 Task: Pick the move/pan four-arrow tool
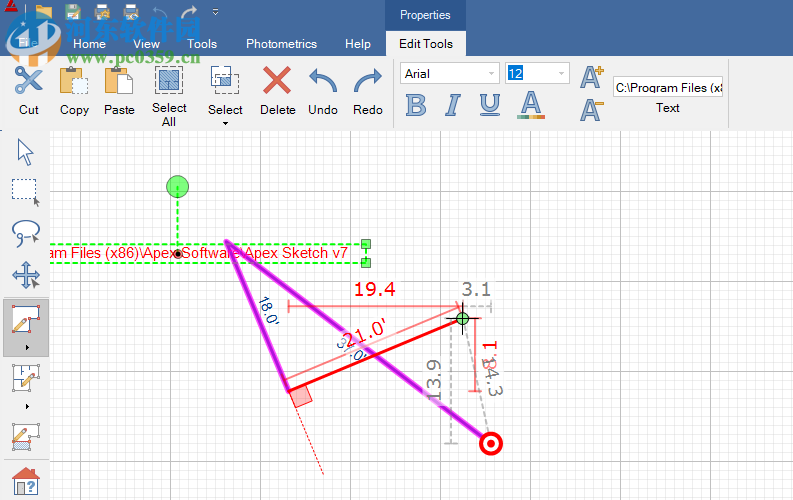(25, 275)
